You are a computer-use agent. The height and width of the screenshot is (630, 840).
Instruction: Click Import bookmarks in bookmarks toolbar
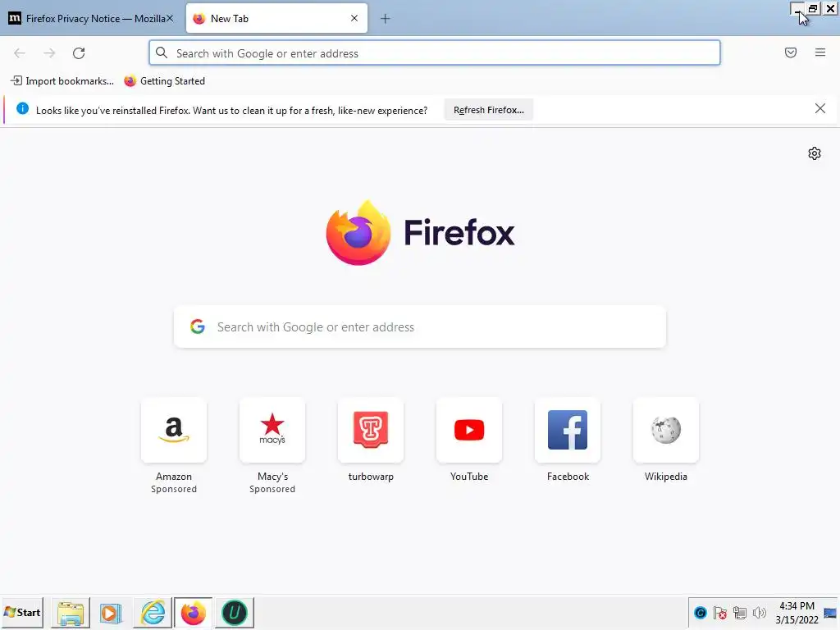point(62,81)
